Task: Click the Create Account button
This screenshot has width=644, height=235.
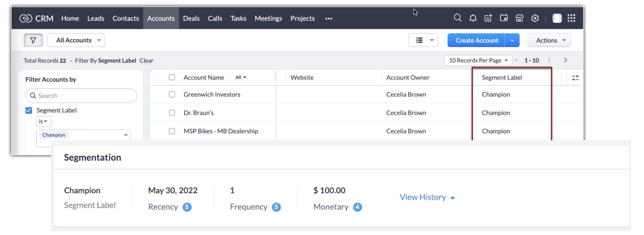Action: [477, 40]
